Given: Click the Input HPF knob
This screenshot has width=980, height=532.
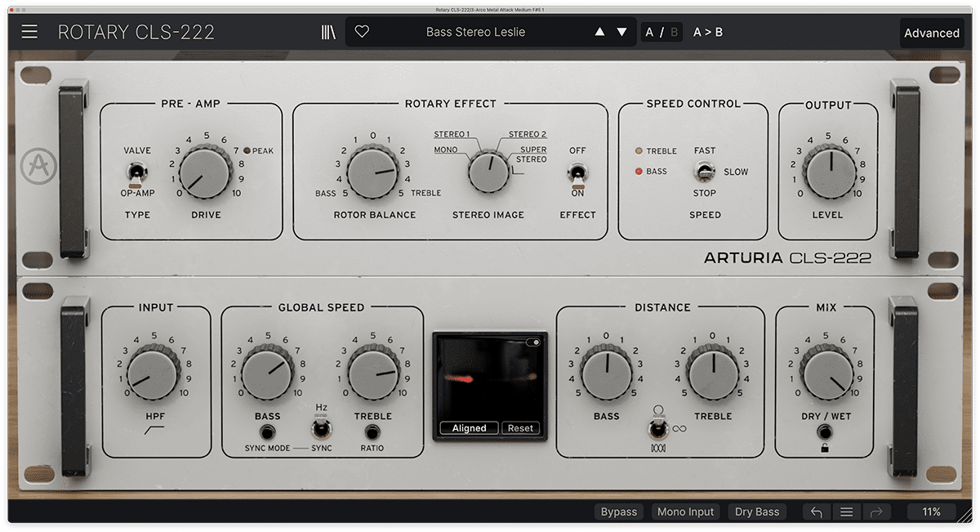Looking at the screenshot, I should click(x=154, y=373).
